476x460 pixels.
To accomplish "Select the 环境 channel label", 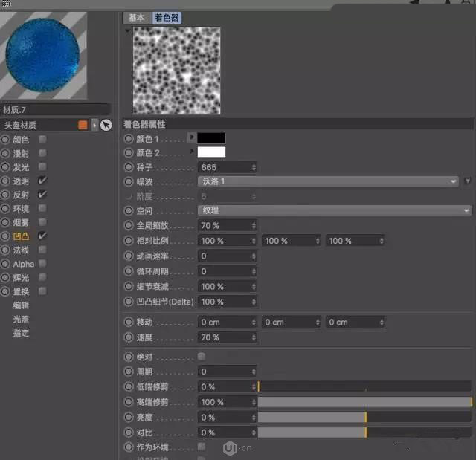I will [21, 209].
